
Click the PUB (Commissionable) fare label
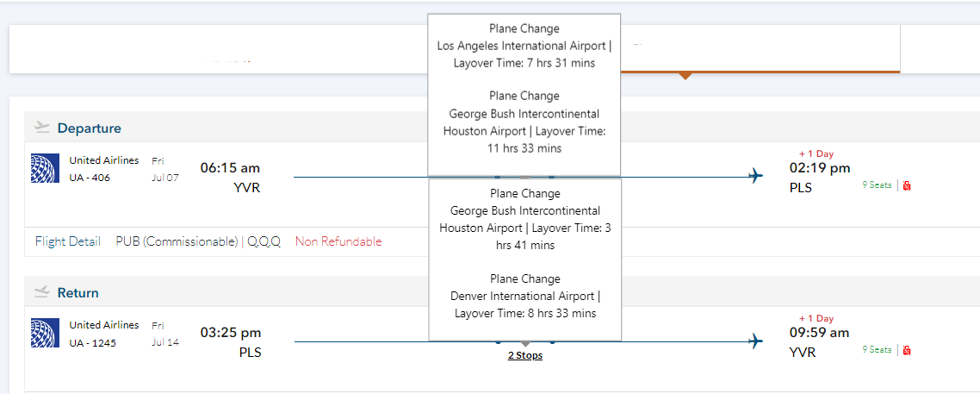click(177, 241)
